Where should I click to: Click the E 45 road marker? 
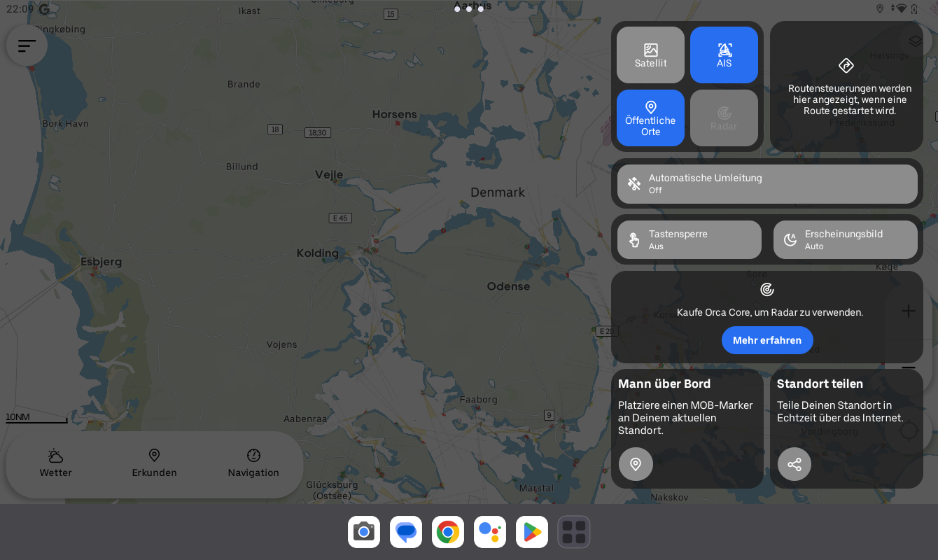pyautogui.click(x=339, y=218)
